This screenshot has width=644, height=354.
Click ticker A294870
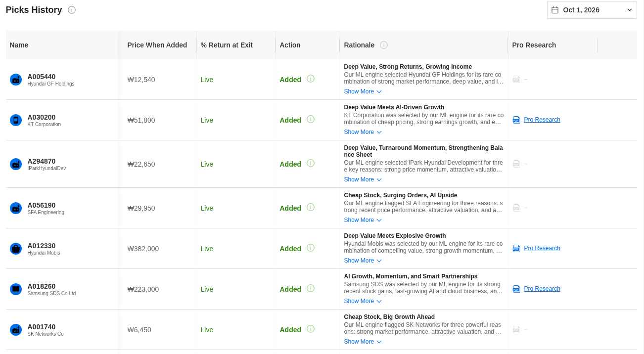(x=42, y=161)
